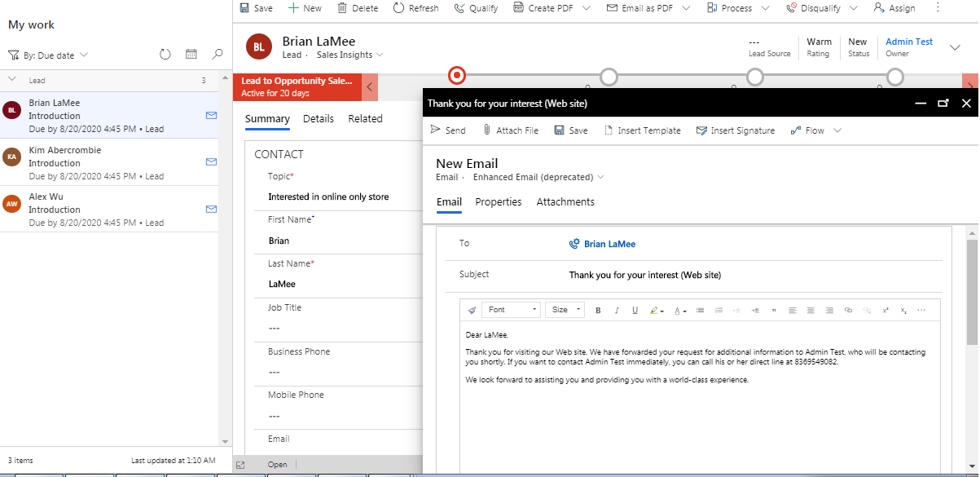Expand the By: Due date filter dropdown

click(x=48, y=55)
